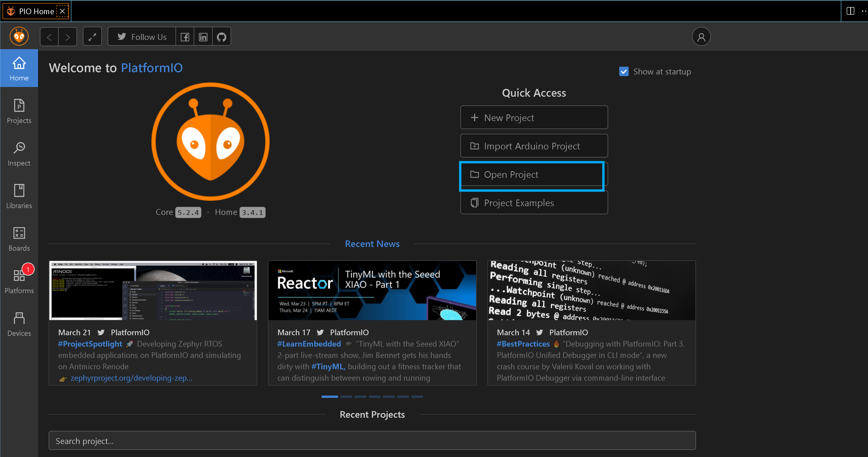
Task: Open the Platforms panel
Action: (x=19, y=280)
